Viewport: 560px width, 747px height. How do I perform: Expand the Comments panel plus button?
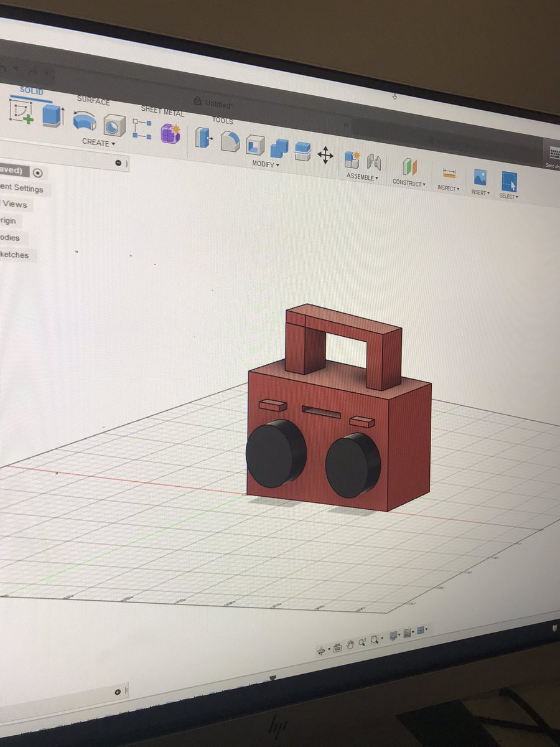tap(118, 692)
